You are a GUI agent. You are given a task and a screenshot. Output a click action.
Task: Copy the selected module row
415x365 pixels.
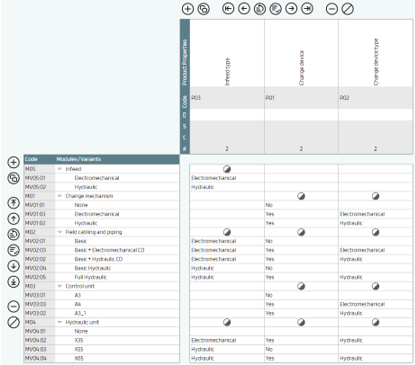(x=13, y=178)
